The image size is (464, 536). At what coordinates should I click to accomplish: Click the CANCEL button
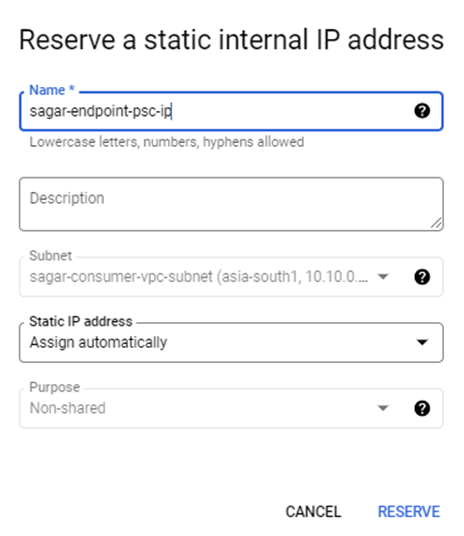click(x=313, y=512)
